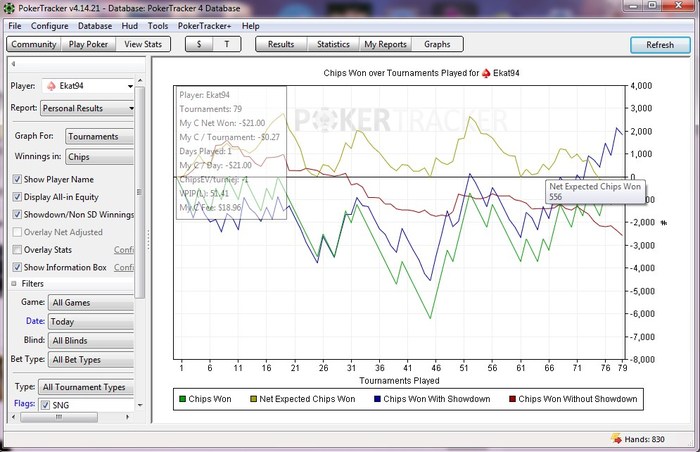Screen dimensions: 700x452
Task: Open the Tools menu
Action: 158,26
